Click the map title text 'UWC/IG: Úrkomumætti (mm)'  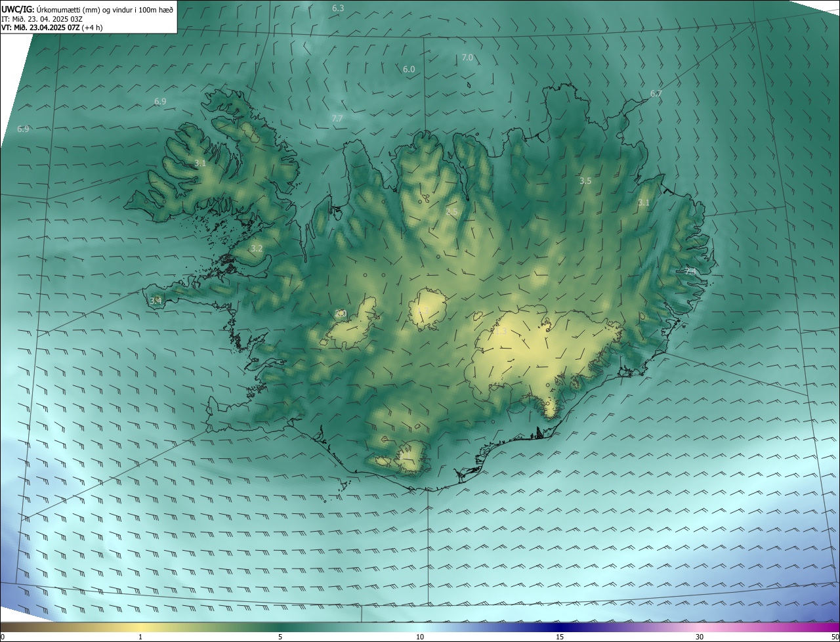pos(49,9)
